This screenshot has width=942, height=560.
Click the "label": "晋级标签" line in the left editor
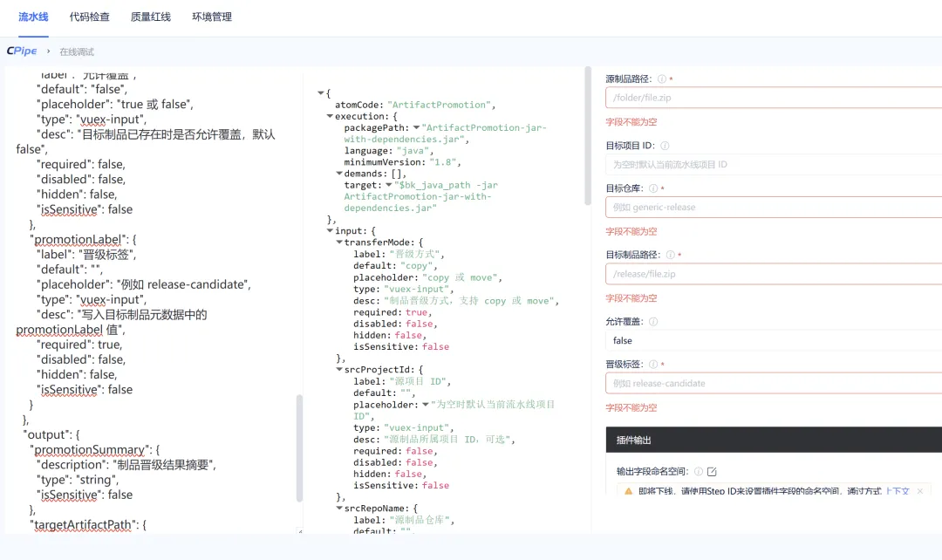coord(87,254)
